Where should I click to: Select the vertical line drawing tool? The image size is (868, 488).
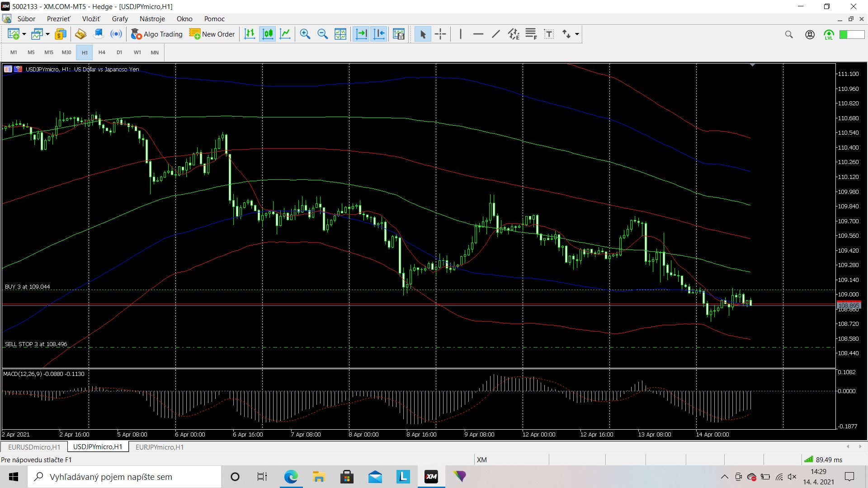(460, 34)
